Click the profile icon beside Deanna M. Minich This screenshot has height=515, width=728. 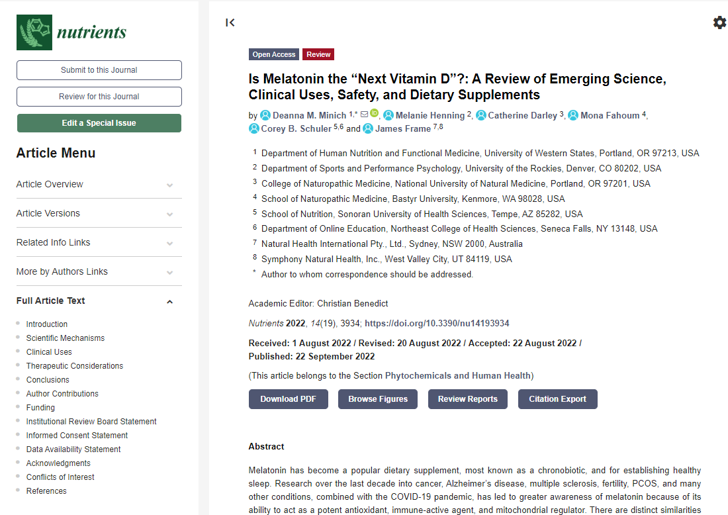point(266,115)
